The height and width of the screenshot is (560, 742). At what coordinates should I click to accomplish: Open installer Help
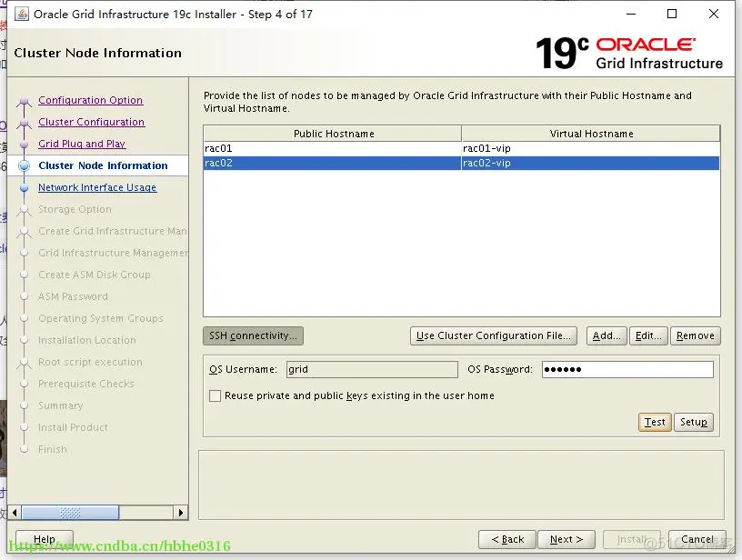[45, 539]
